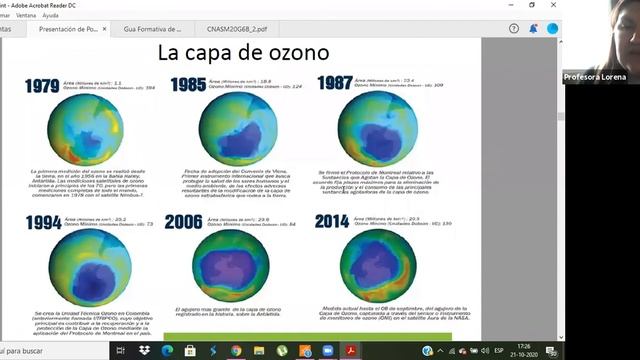Screen dimensions: 640x360
Task: Click the '1979' year heading
Action: (42, 86)
